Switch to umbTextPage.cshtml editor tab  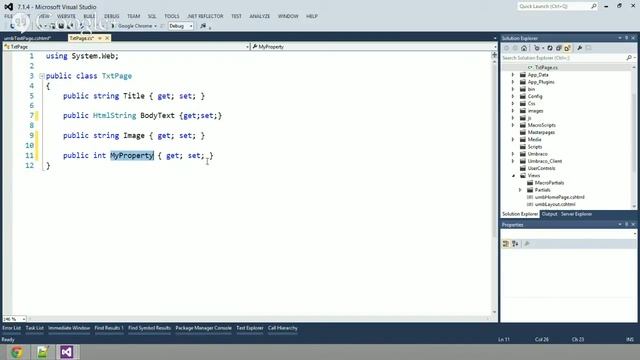tap(28, 38)
